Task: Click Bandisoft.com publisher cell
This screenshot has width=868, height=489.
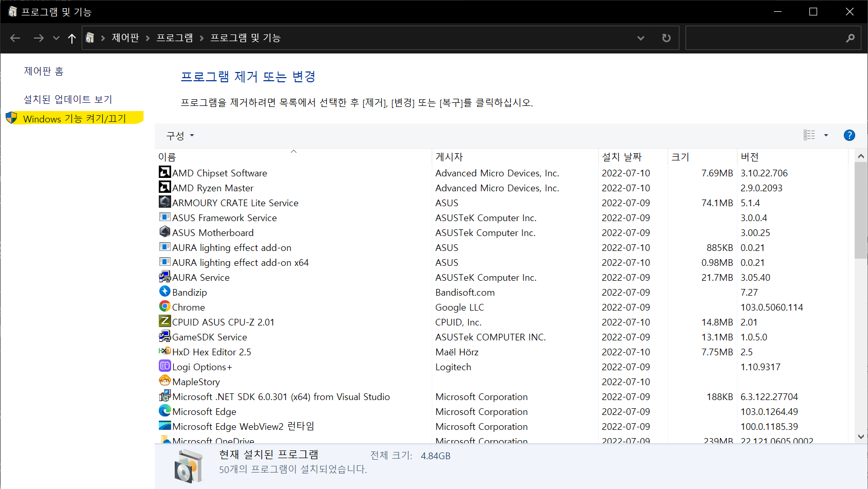Action: [x=465, y=293]
